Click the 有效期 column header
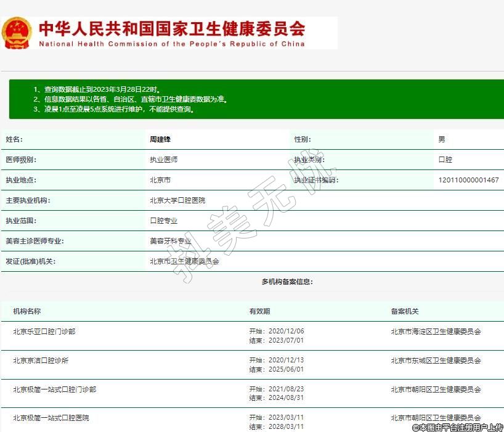Screen dimensions: 504x432 pyautogui.click(x=259, y=311)
